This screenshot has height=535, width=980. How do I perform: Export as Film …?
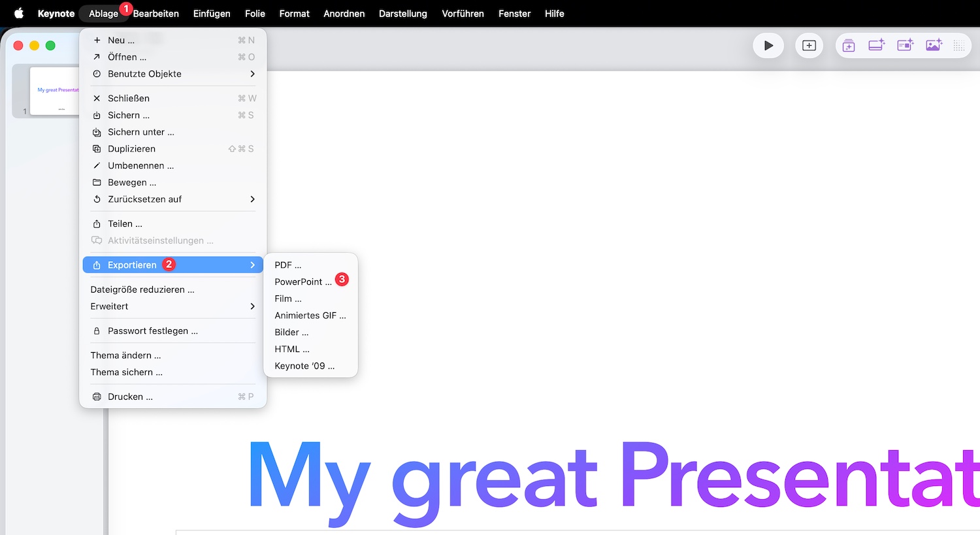310,299
